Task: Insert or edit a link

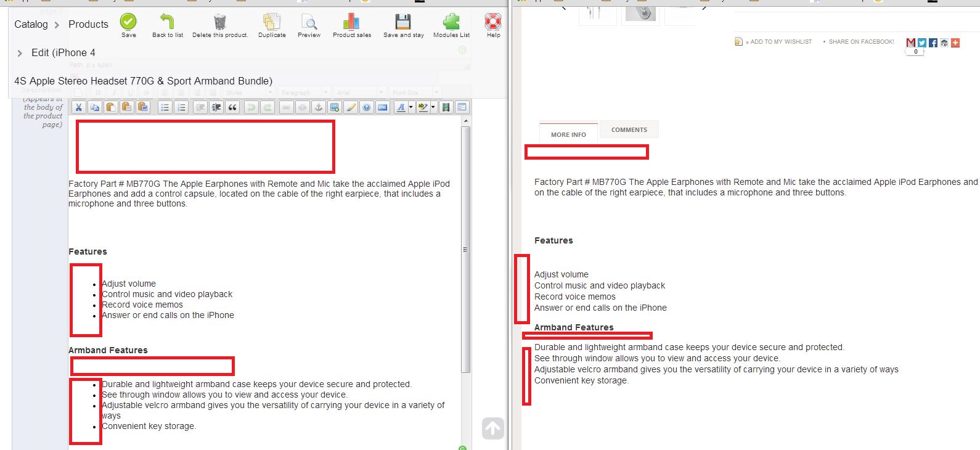Action: pyautogui.click(x=287, y=107)
